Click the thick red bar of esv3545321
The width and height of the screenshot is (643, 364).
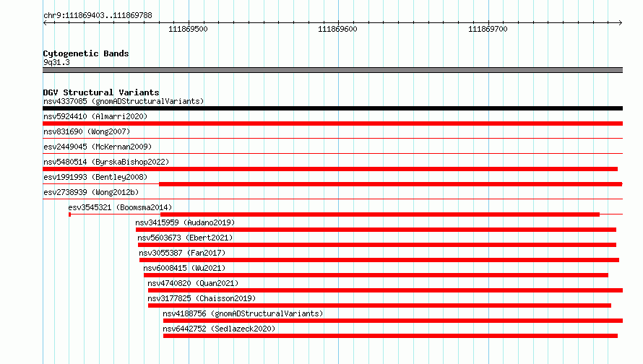(380, 214)
